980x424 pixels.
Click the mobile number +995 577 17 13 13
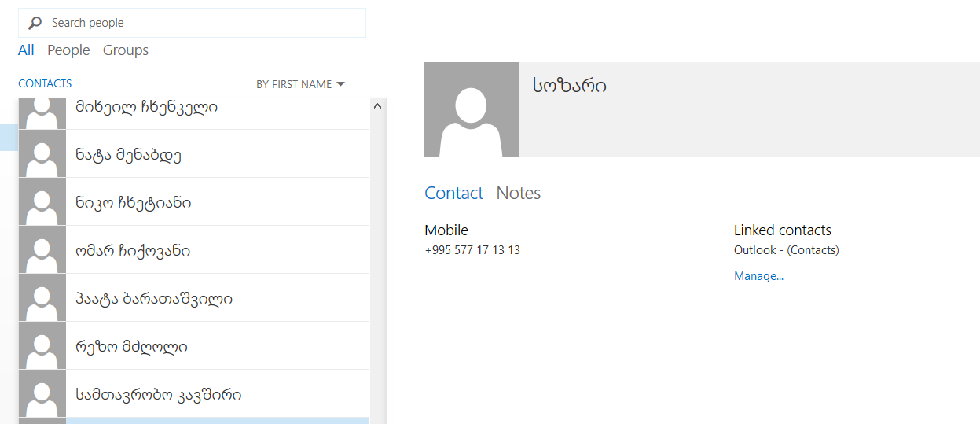pyautogui.click(x=472, y=250)
